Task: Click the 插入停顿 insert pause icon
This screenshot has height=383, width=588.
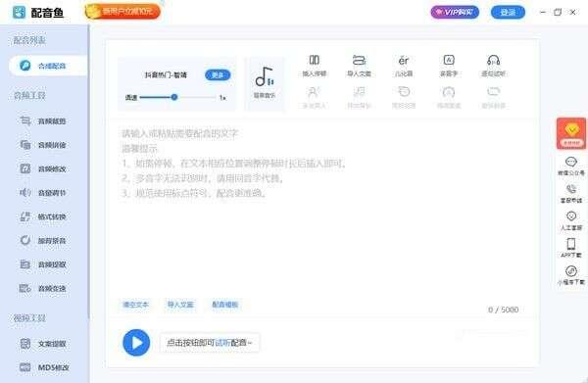Action: (315, 66)
